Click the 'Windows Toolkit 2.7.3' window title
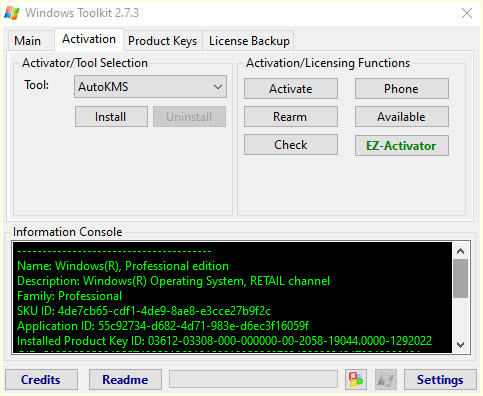The image size is (483, 396). (82, 13)
